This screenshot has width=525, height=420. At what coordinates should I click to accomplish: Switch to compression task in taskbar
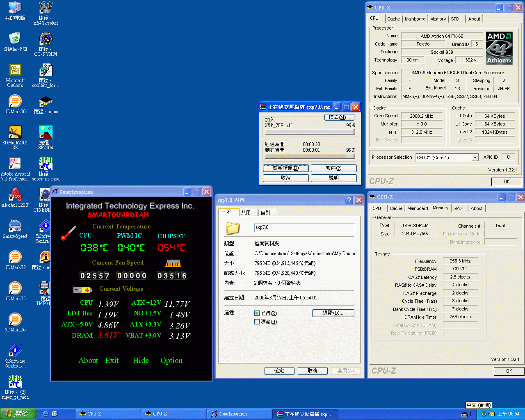pos(305,414)
